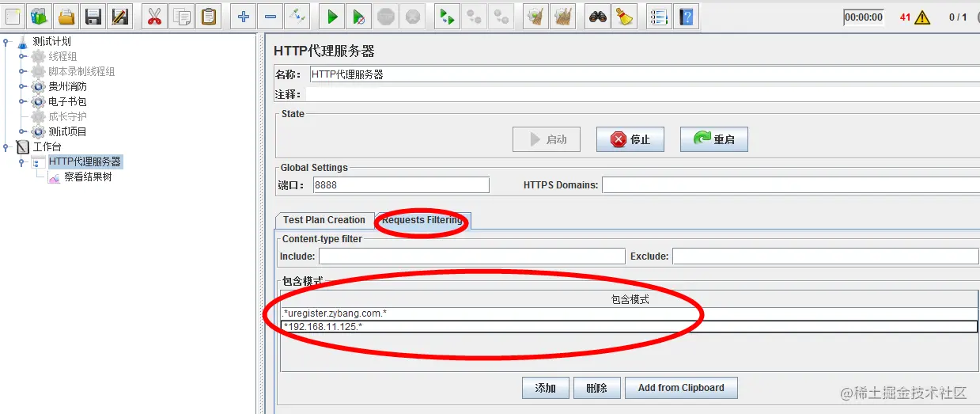The height and width of the screenshot is (414, 980).
Task: Select 测试计划 in the tree
Action: 52,41
